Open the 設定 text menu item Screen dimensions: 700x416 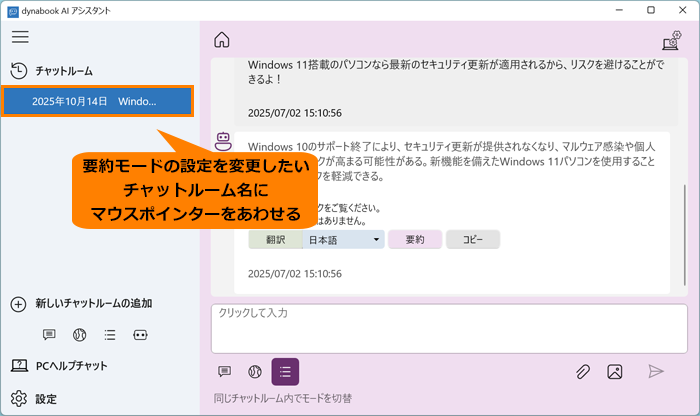46,399
